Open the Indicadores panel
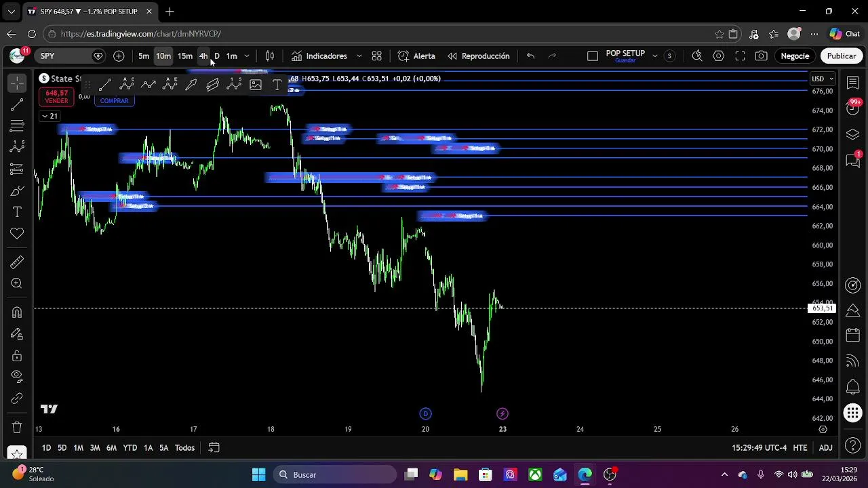Screen dimensions: 868x488 [319, 56]
